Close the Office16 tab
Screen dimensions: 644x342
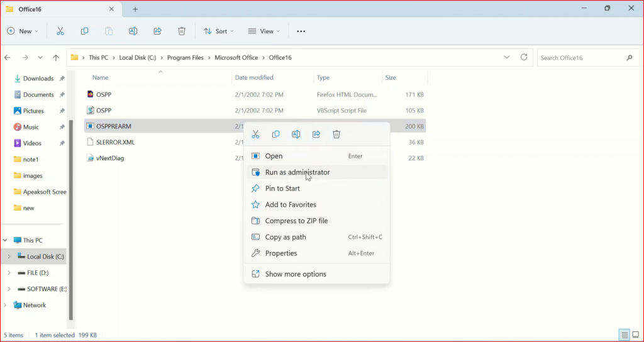(x=111, y=9)
